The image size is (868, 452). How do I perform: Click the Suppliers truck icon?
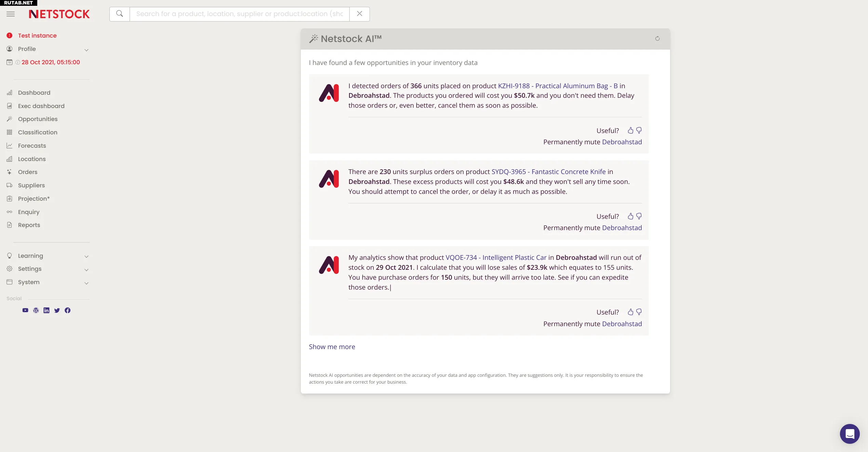[10, 185]
